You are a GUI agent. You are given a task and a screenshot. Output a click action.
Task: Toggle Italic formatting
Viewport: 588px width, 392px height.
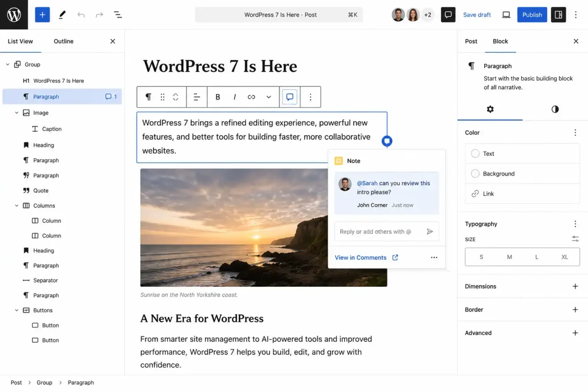235,97
